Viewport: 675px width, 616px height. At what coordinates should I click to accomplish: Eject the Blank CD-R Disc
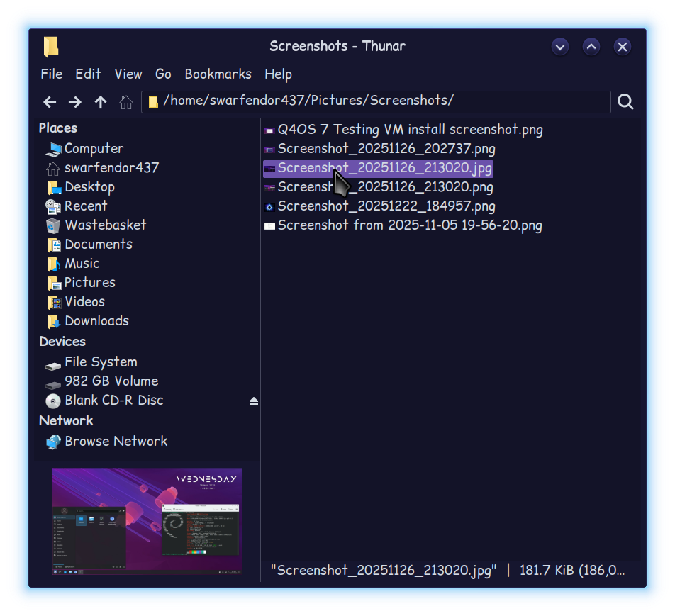pyautogui.click(x=254, y=401)
